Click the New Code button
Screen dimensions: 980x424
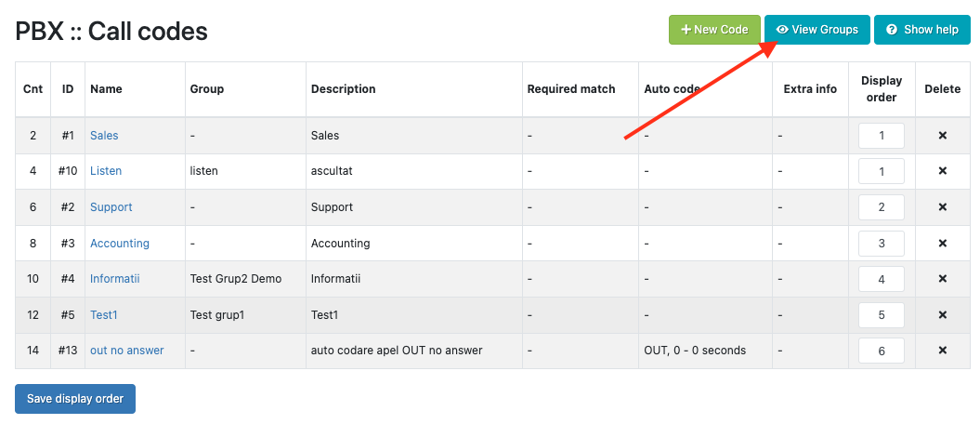click(x=714, y=30)
